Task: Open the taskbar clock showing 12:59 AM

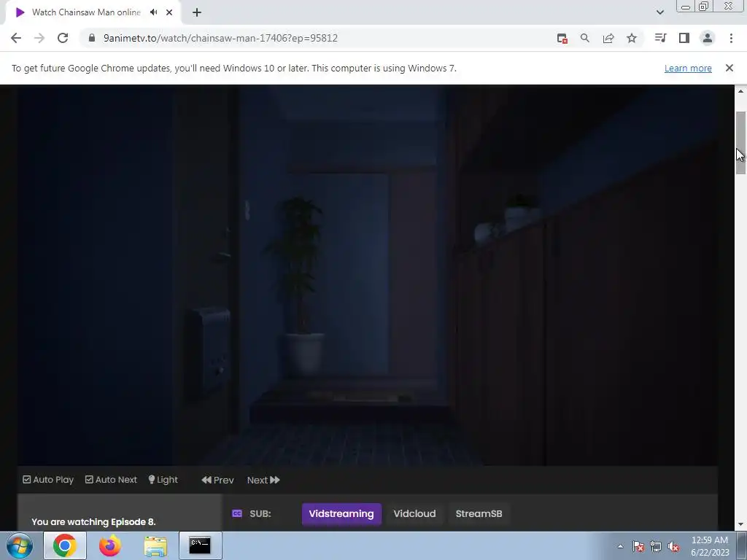Action: tap(710, 545)
